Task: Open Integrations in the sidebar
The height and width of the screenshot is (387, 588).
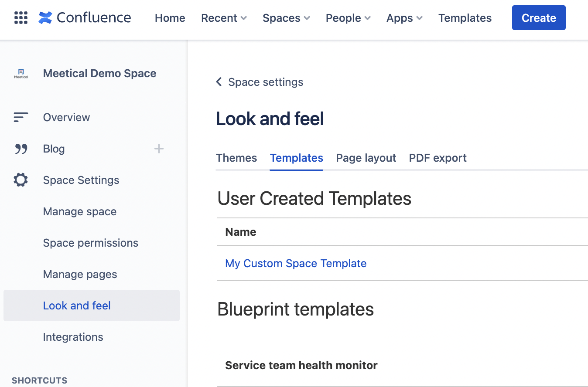Action: click(73, 337)
